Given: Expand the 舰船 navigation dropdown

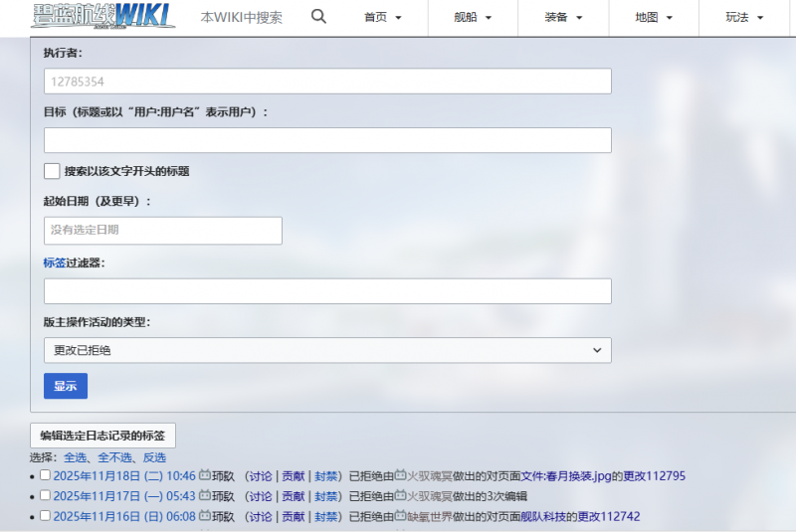Looking at the screenshot, I should [473, 18].
